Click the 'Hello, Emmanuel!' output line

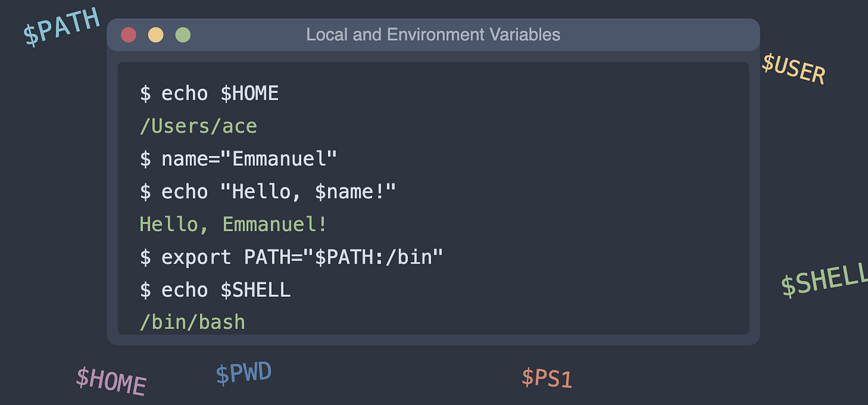point(233,224)
